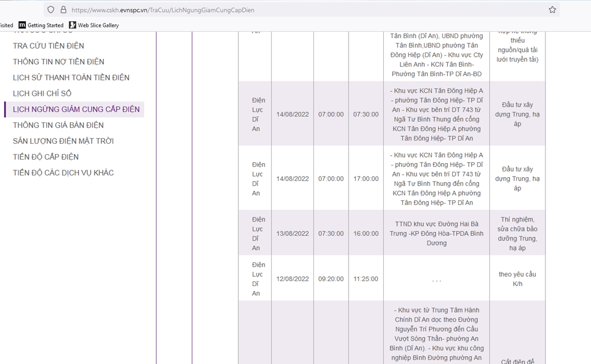Click the Web Slice Gallery bookmark icon
The height and width of the screenshot is (364, 591).
click(72, 25)
